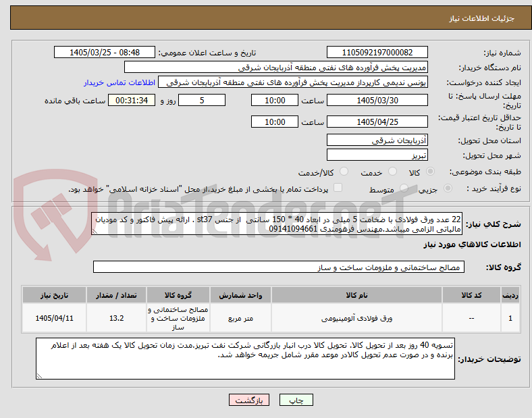This screenshot has width=532, height=418.
Task: Select the کالا/خدمت radio button
Action: pos(344,172)
